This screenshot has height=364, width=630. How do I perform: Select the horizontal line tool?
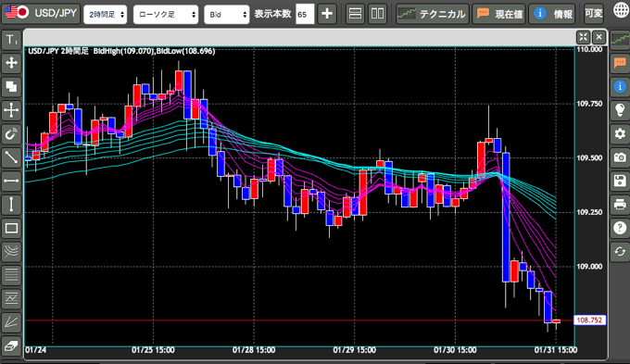coord(11,181)
